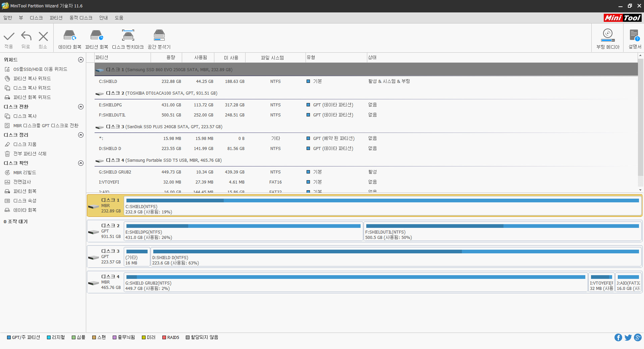
Task: Open Disk Properties (디스크 속성)
Action: 25,201
